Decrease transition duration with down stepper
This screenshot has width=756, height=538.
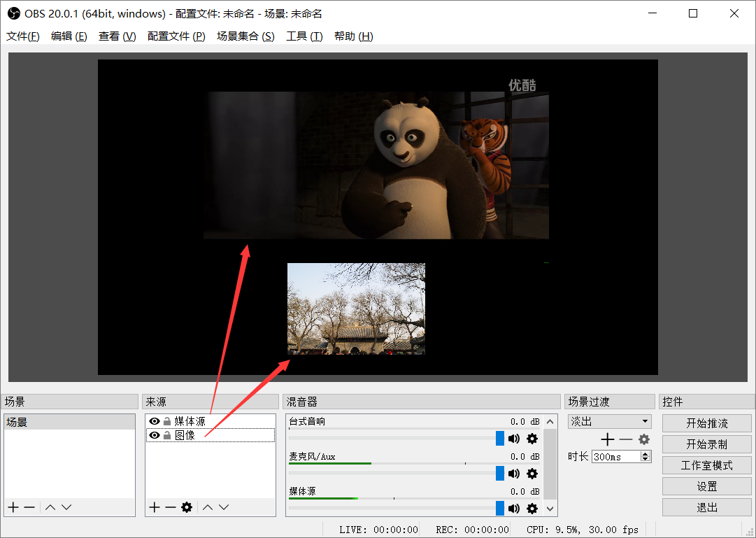coord(646,459)
